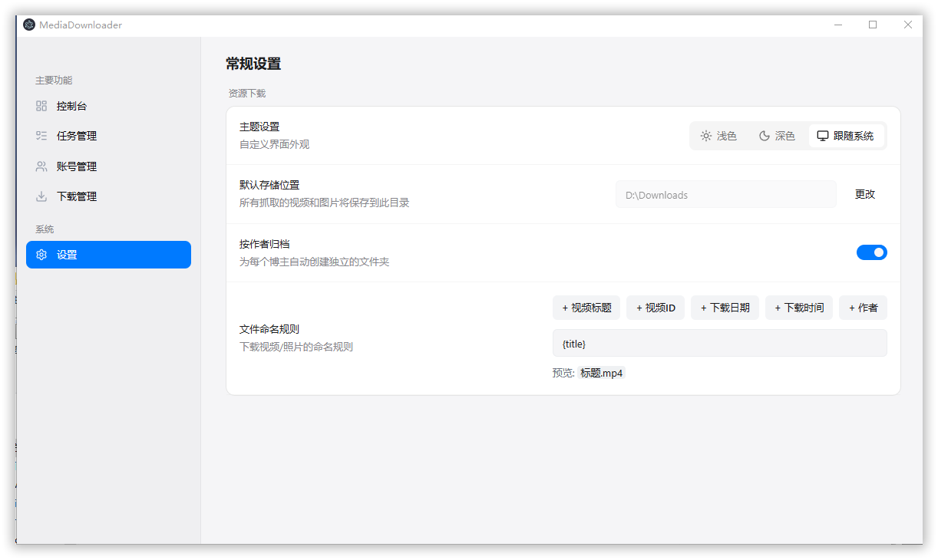Insert the 视频ID tag into filename
Screen dimensions: 938x560
point(656,308)
